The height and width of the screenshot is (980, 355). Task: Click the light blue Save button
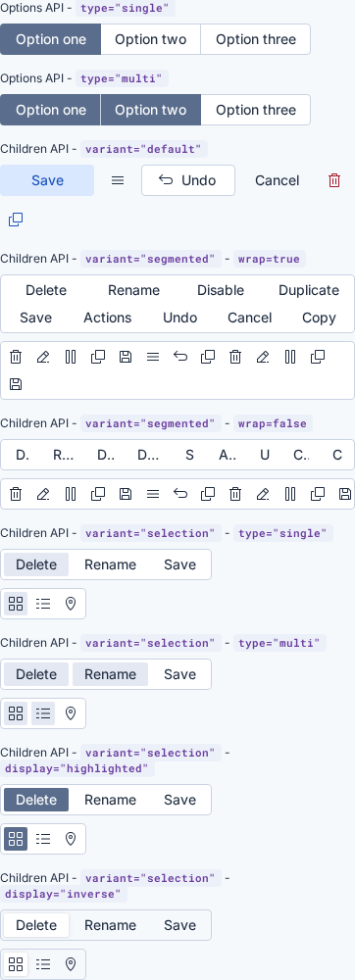pos(47,180)
